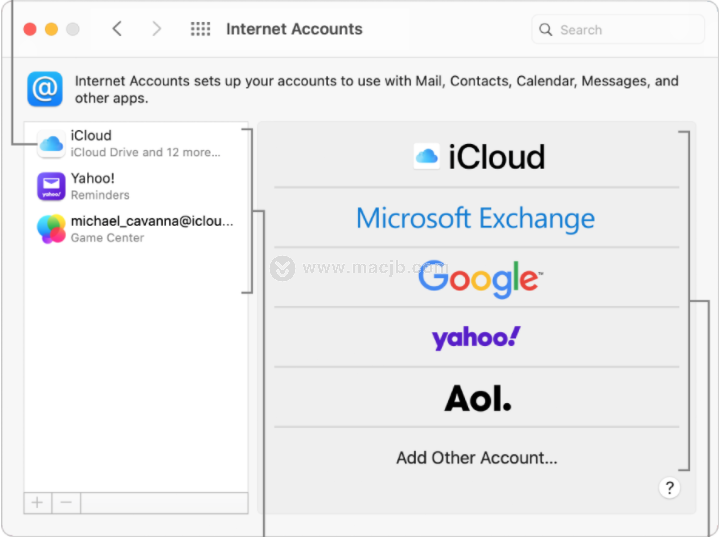Choose Microsoft Exchange account type
The height and width of the screenshot is (537, 719).
(476, 218)
